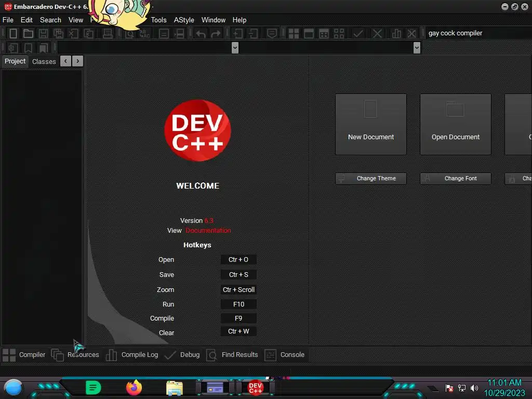
Task: Click the Ctr + O hotkey box
Action: click(238, 260)
